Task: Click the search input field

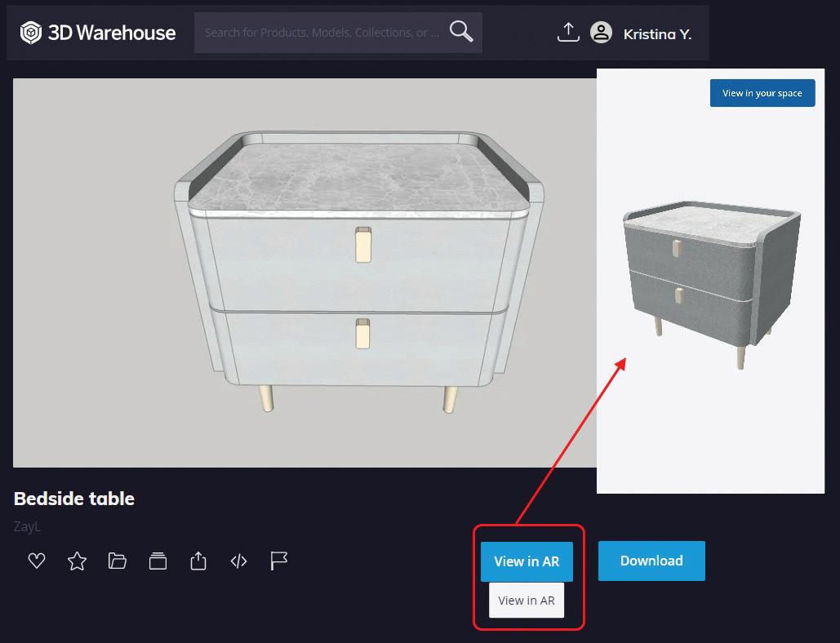Action: click(322, 33)
